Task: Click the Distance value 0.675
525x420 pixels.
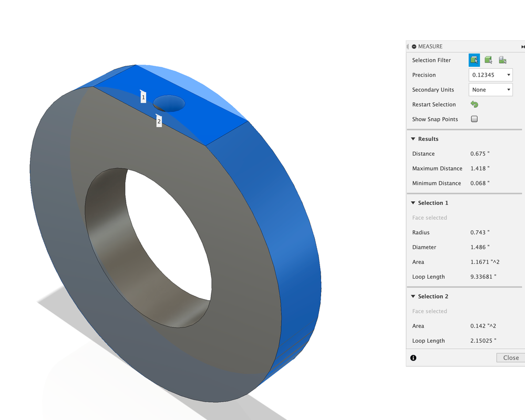Action: click(480, 153)
